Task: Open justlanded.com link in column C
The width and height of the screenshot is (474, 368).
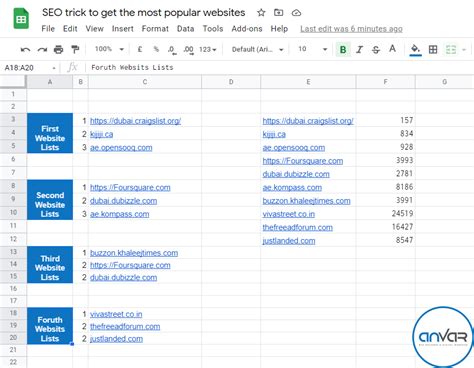Action: [116, 339]
